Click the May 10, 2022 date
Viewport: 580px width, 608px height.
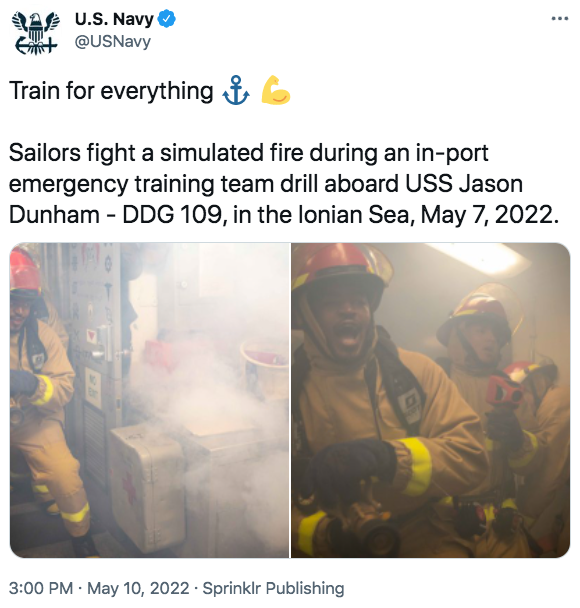pyautogui.click(x=138, y=588)
